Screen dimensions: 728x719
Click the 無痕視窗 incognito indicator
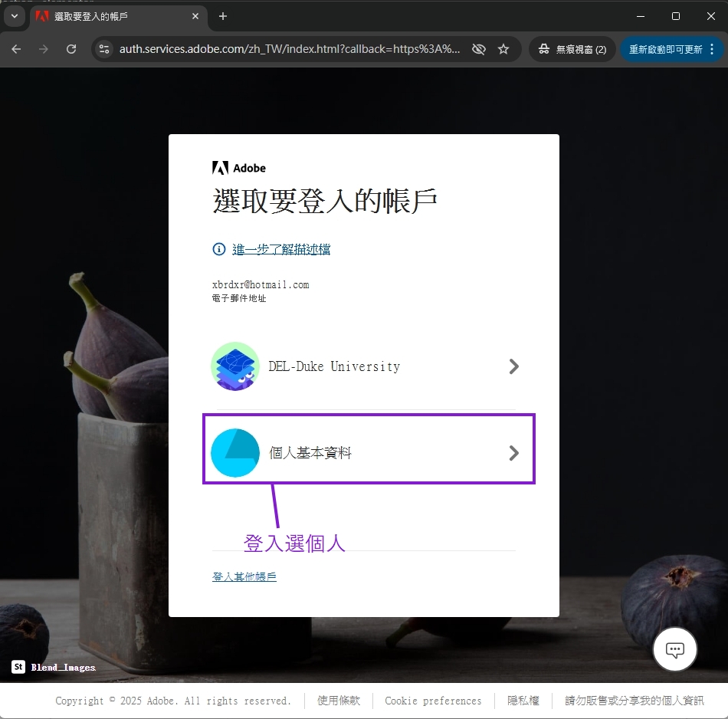[572, 49]
